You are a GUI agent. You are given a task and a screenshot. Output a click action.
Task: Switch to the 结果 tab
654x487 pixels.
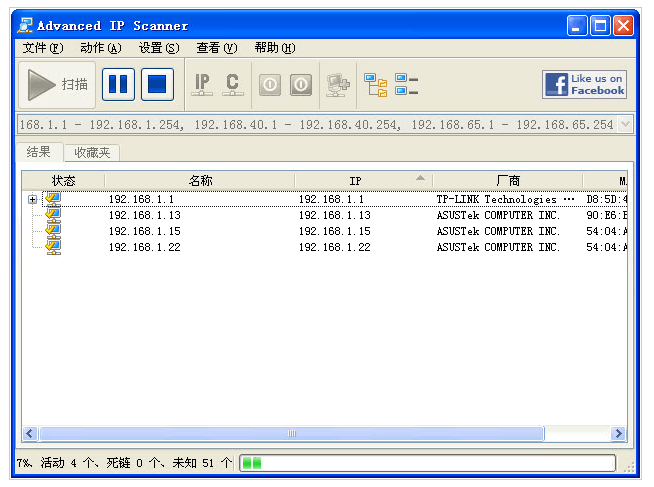[39, 152]
